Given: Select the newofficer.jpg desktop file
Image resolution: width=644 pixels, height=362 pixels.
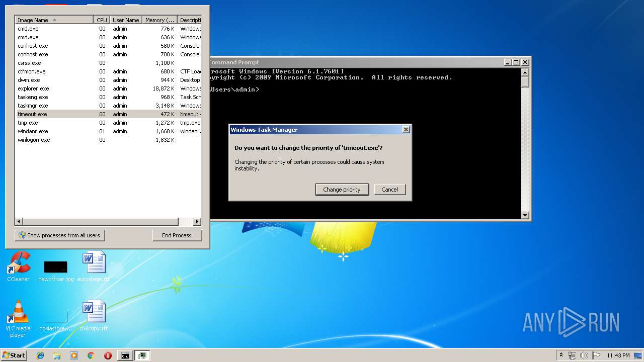Looking at the screenshot, I should click(x=56, y=271).
